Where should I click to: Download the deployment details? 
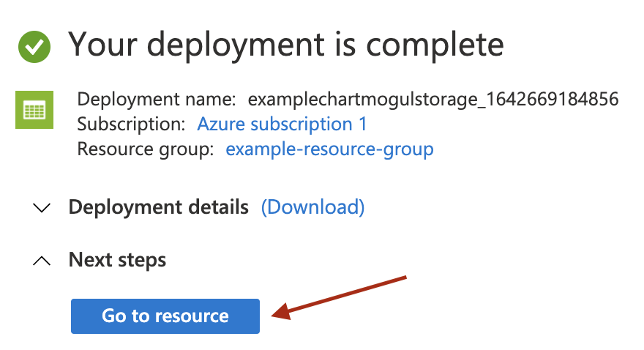click(313, 207)
